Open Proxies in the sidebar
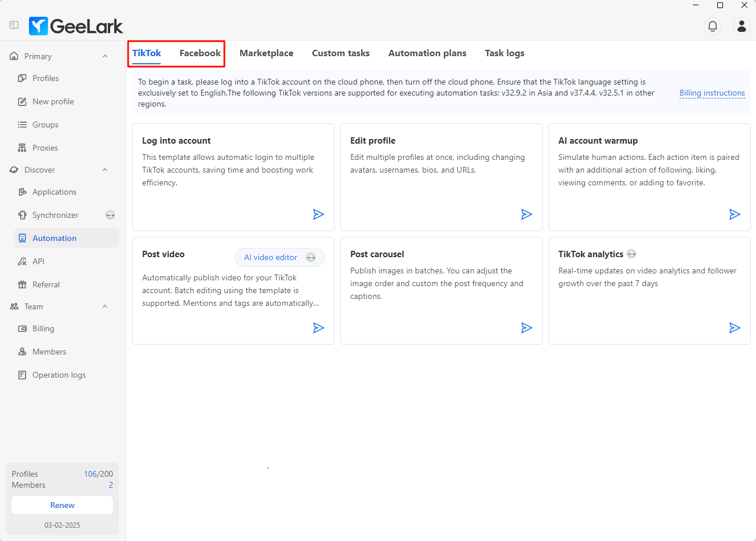 [x=67, y=148]
